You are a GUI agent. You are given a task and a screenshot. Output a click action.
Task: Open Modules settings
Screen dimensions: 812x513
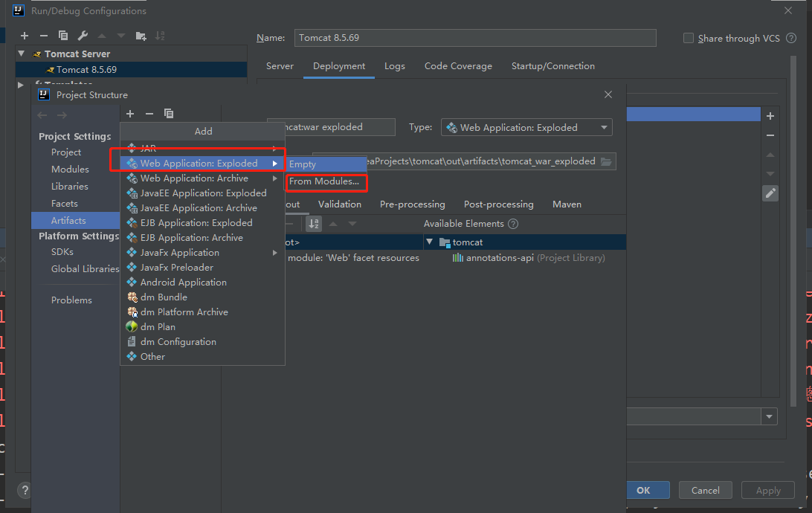[x=70, y=170]
